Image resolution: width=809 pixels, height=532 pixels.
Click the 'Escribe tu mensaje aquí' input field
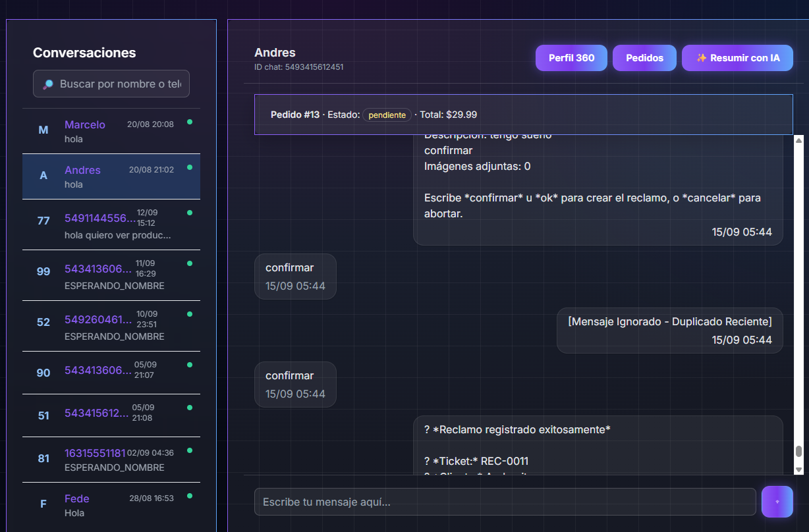tap(505, 502)
